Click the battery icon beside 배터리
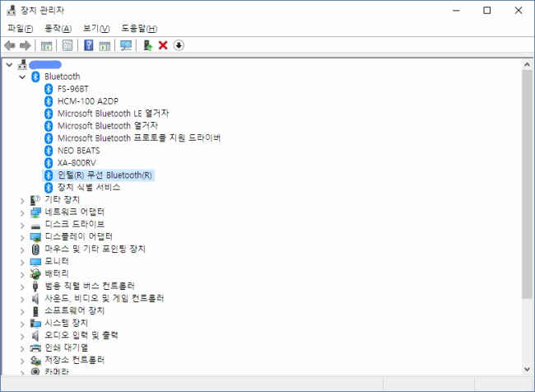Viewport: 535px width, 392px height. pos(35,274)
